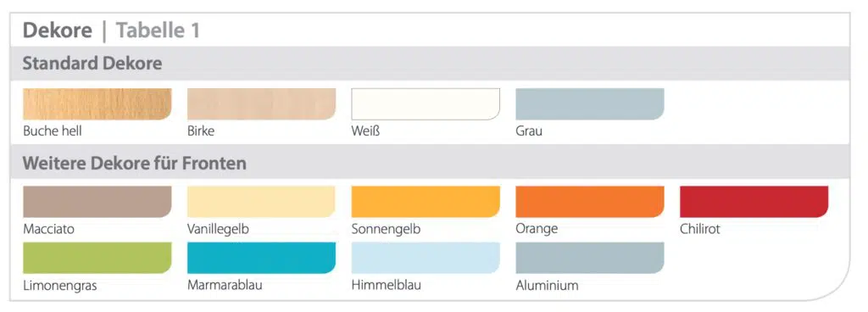This screenshot has height=312, width=868.
Task: Click the Chilirot label text
Action: (699, 229)
